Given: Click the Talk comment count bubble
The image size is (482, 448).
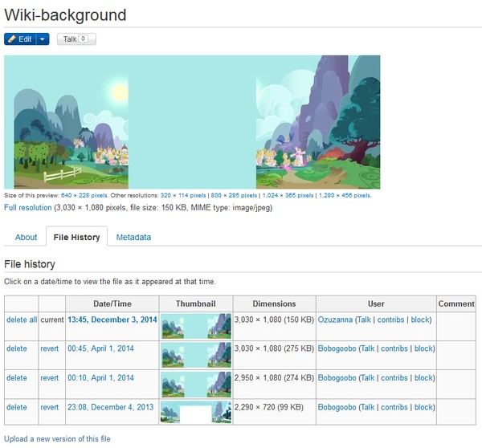Looking at the screenshot, I should (83, 39).
